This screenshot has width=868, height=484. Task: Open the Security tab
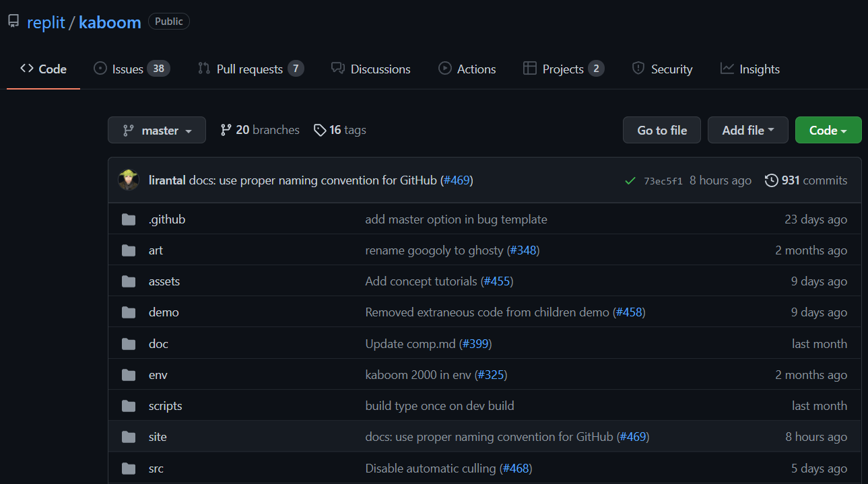coord(662,69)
